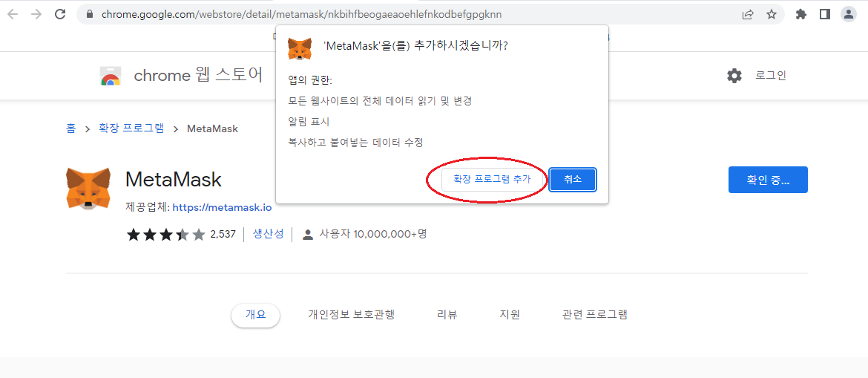Click the dialog title asking to add MetaMask
Screen dimensions: 868x378
click(415, 46)
